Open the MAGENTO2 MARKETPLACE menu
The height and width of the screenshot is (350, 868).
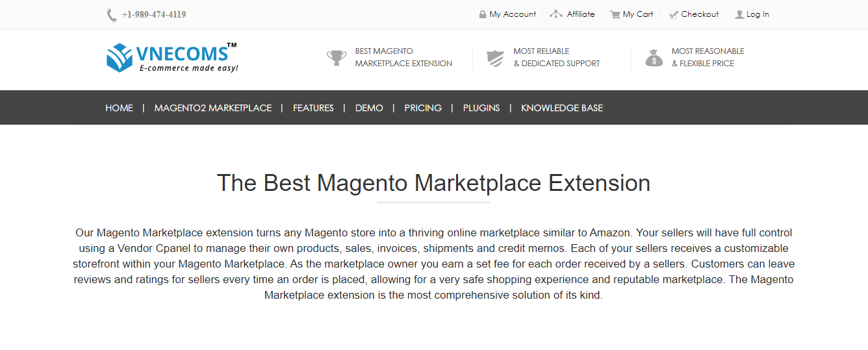213,108
